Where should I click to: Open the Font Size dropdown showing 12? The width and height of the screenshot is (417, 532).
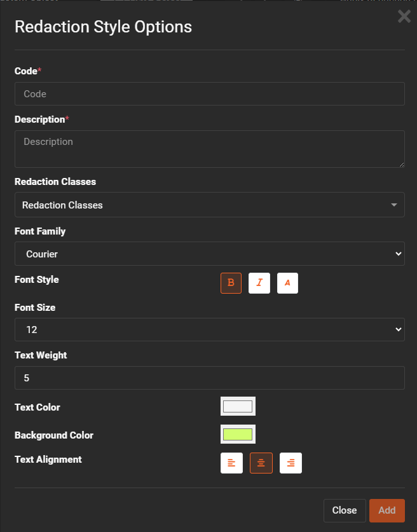tap(209, 329)
